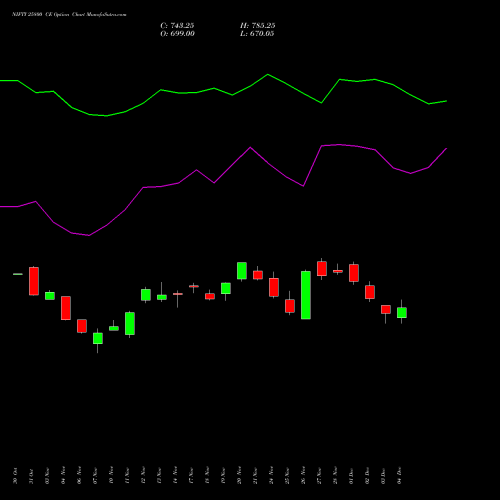This screenshot has height=500, width=500.
Task: Select the '26 Nov' date axis label
Action: pos(303,476)
